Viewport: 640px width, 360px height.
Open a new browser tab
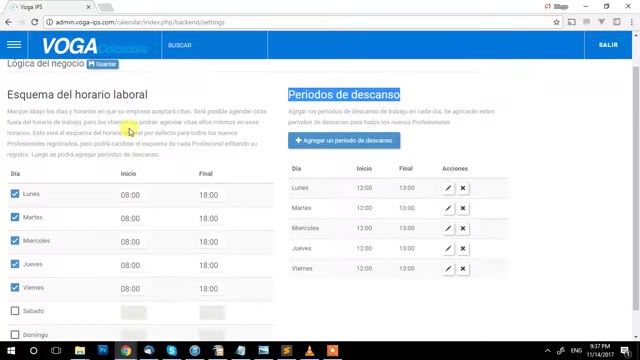tap(106, 7)
